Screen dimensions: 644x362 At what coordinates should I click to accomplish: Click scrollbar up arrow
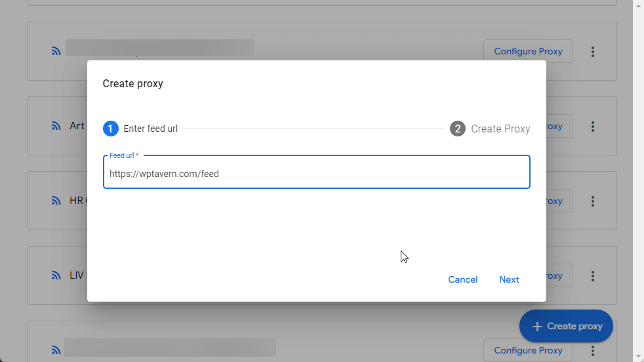(x=638, y=5)
